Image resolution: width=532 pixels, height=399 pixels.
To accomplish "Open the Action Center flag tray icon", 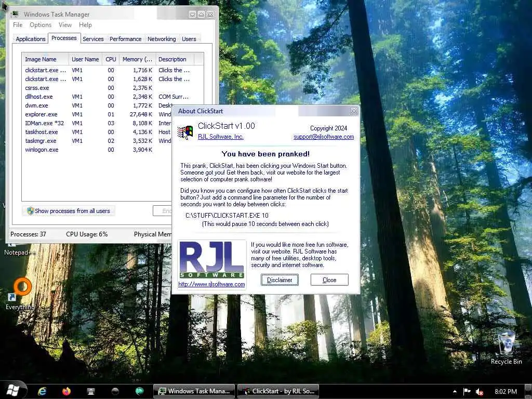I will tap(467, 391).
